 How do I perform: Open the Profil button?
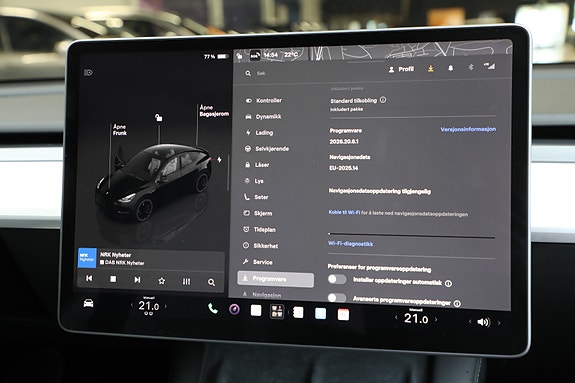(x=401, y=69)
